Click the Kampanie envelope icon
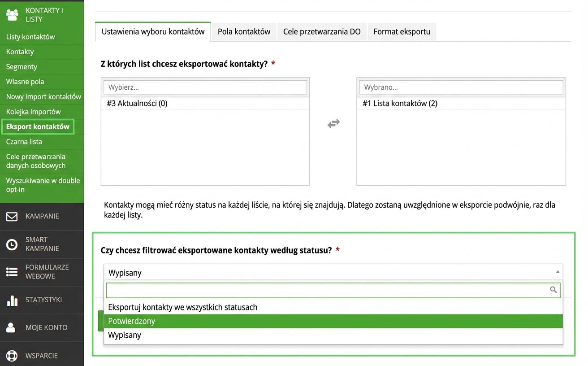This screenshot has width=588, height=366. pos(12,217)
